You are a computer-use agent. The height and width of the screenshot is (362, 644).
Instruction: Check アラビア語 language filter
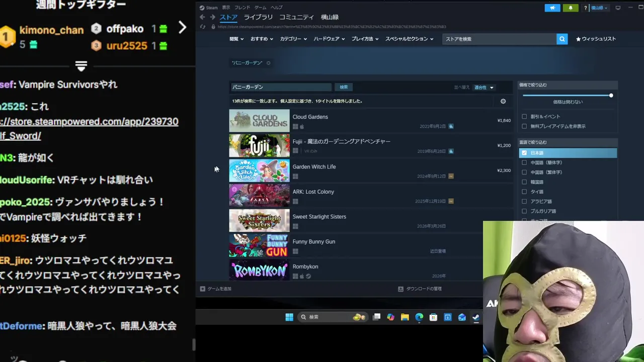(x=524, y=201)
